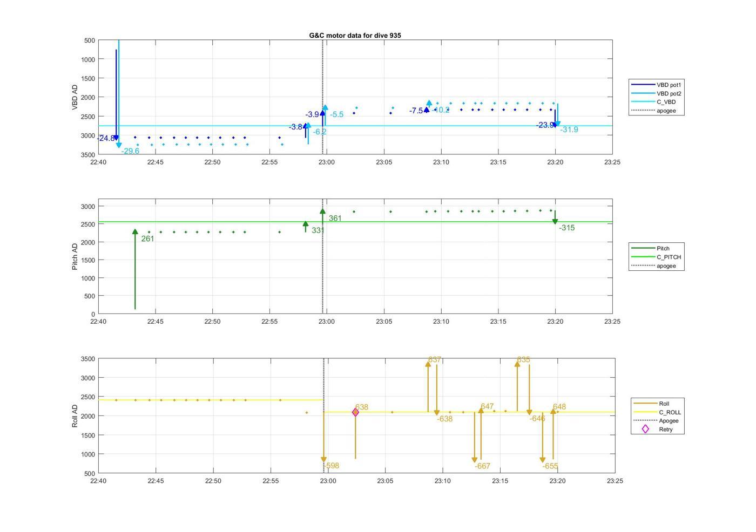Viewport: 756px width, 532px height.
Task: Click the '-598' roll annotation
Action: pyautogui.click(x=332, y=466)
